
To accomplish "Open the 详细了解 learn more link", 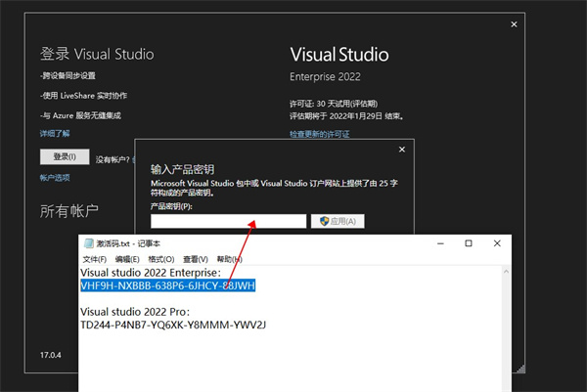I will pyautogui.click(x=55, y=134).
